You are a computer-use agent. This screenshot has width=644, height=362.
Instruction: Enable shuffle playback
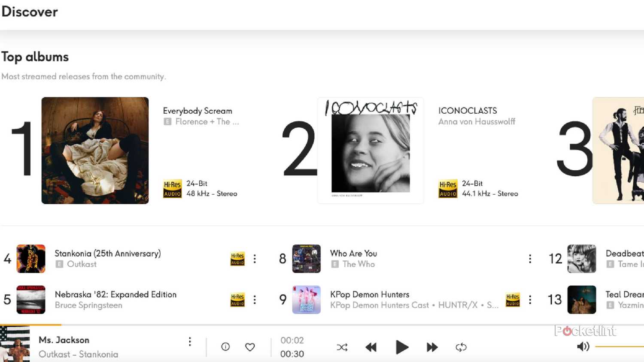pos(342,347)
